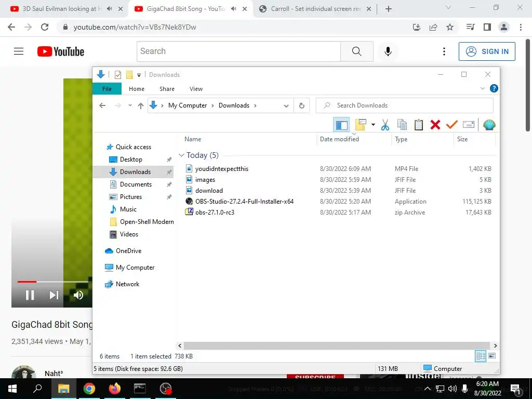Open Desktop in Quick access
Viewport: 532px width, 399px height.
(x=131, y=159)
